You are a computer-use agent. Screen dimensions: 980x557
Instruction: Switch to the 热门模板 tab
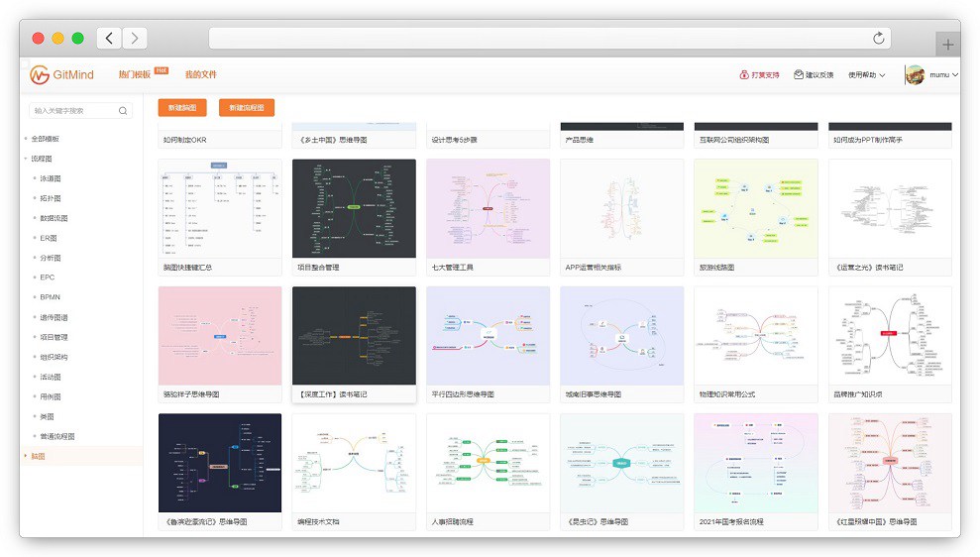pyautogui.click(x=134, y=74)
